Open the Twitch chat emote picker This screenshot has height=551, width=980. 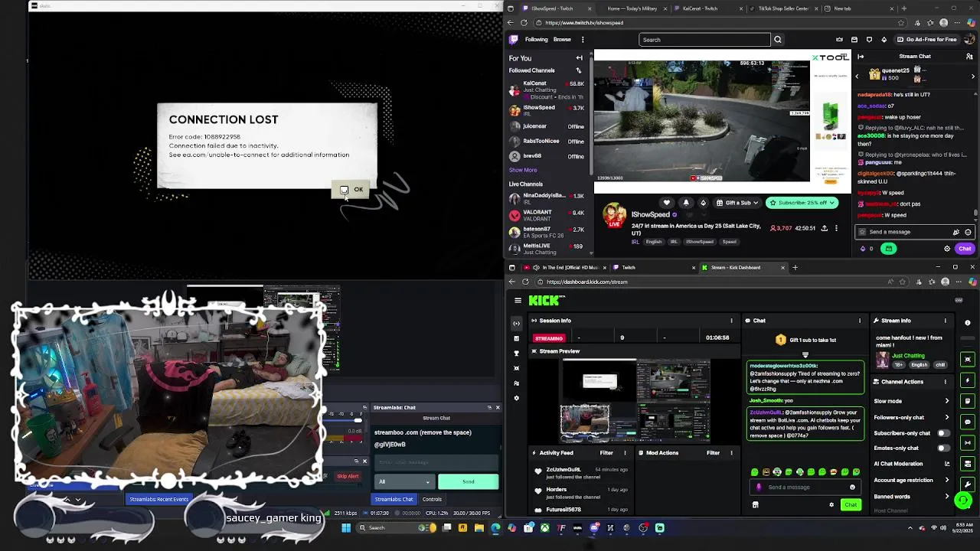point(968,232)
